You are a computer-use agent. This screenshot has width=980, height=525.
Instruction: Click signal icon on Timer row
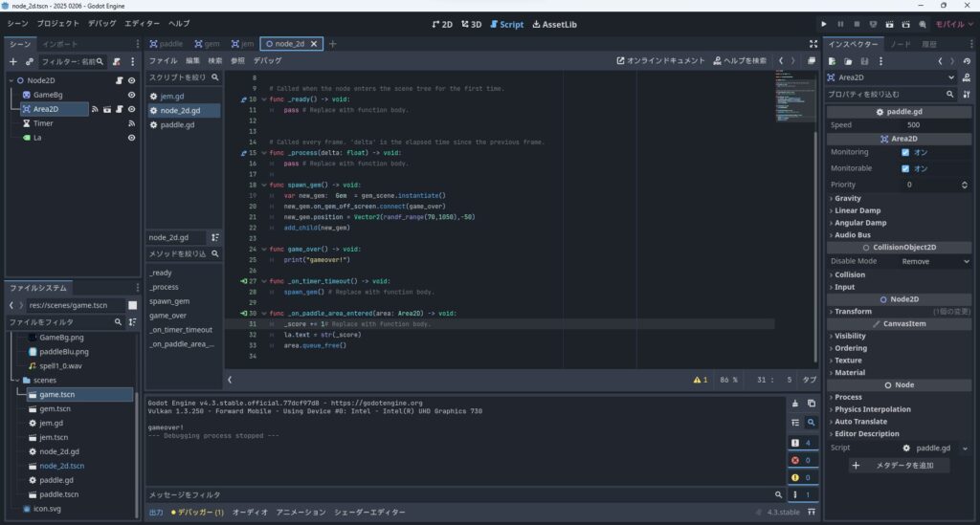(131, 123)
